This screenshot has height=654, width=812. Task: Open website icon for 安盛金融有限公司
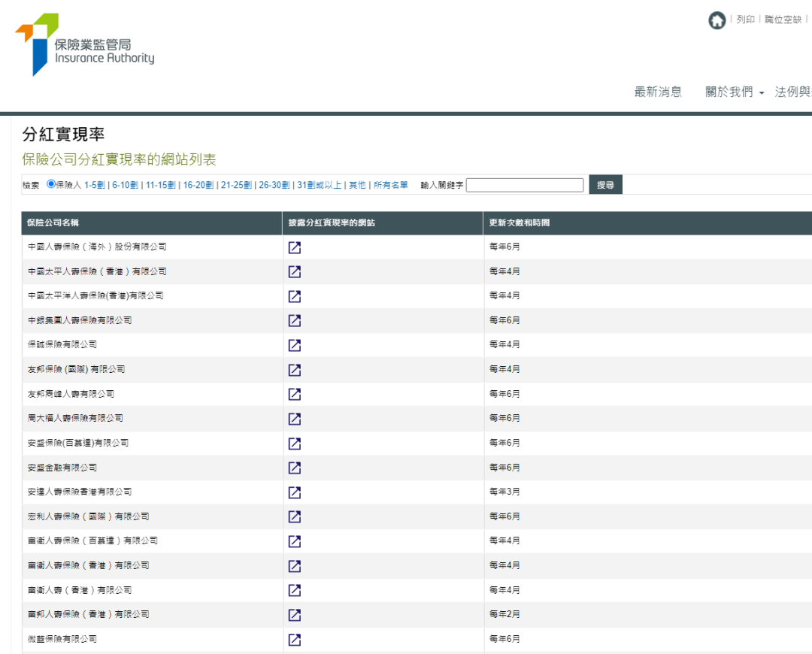click(x=295, y=468)
